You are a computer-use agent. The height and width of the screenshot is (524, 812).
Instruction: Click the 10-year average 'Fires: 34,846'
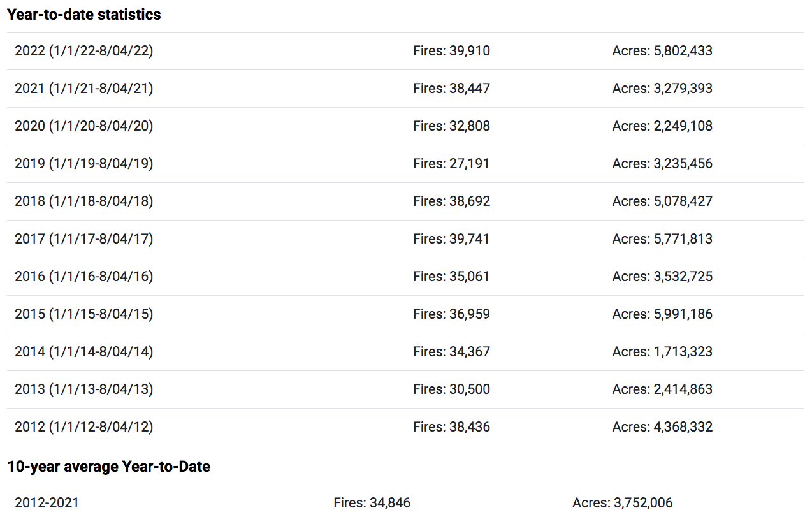(x=372, y=503)
